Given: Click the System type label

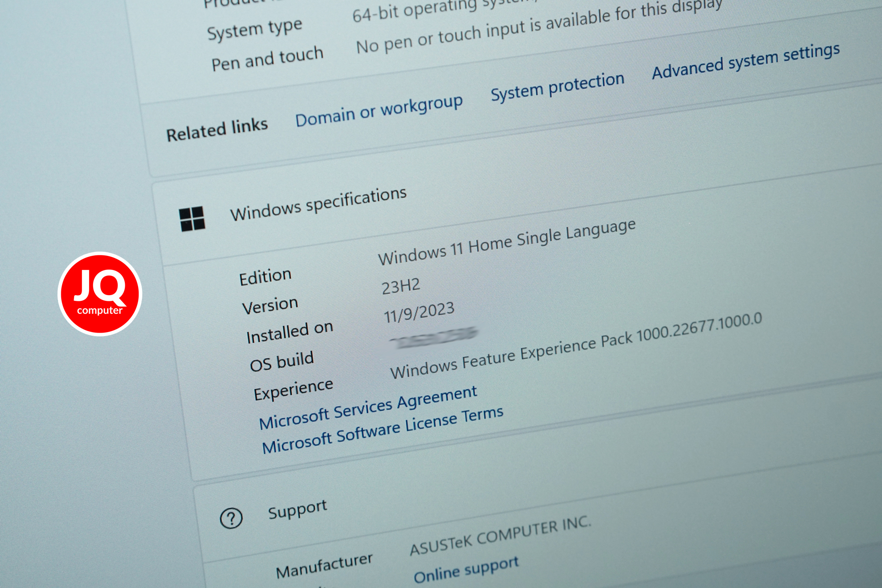Looking at the screenshot, I should pos(255,29).
